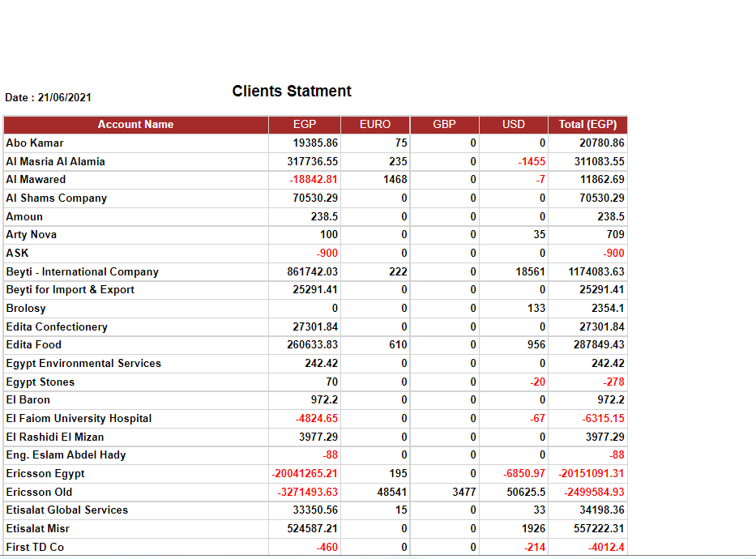
Task: Select the Abo Kamar account row
Action: pos(315,143)
